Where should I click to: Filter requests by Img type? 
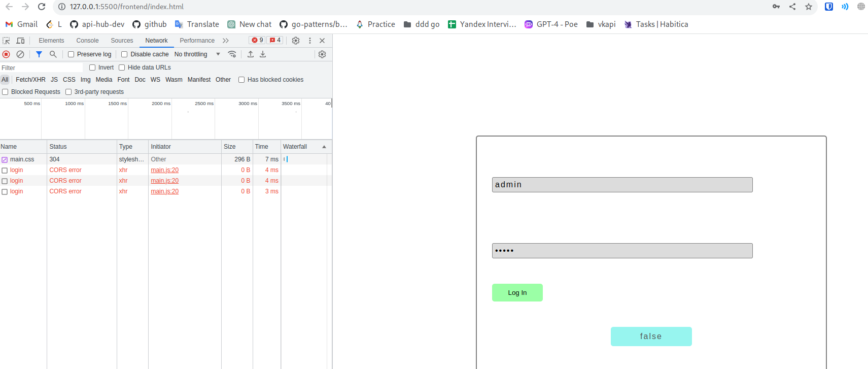[x=85, y=80]
